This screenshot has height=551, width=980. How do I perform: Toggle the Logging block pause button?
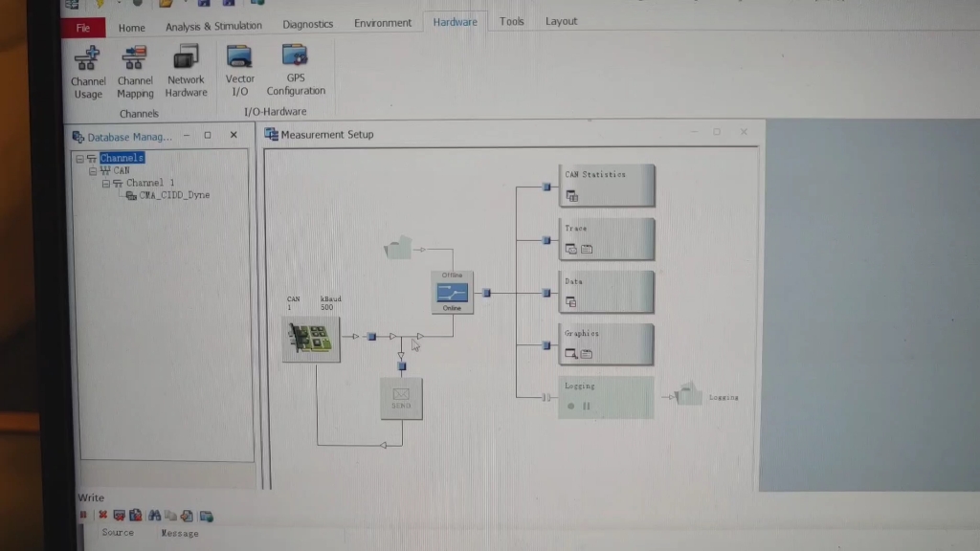587,406
